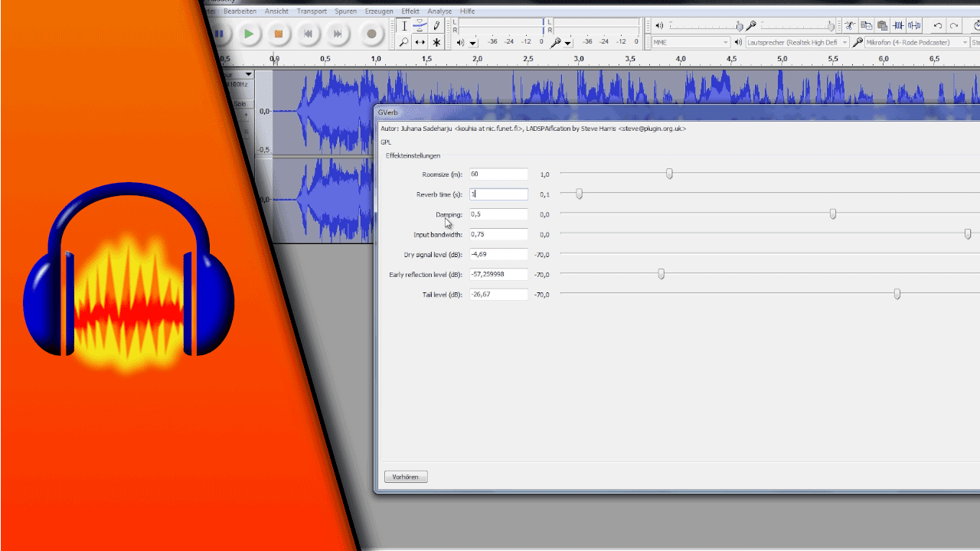
Task: Open the Lautsprecher output device dropdown
Action: click(x=798, y=43)
